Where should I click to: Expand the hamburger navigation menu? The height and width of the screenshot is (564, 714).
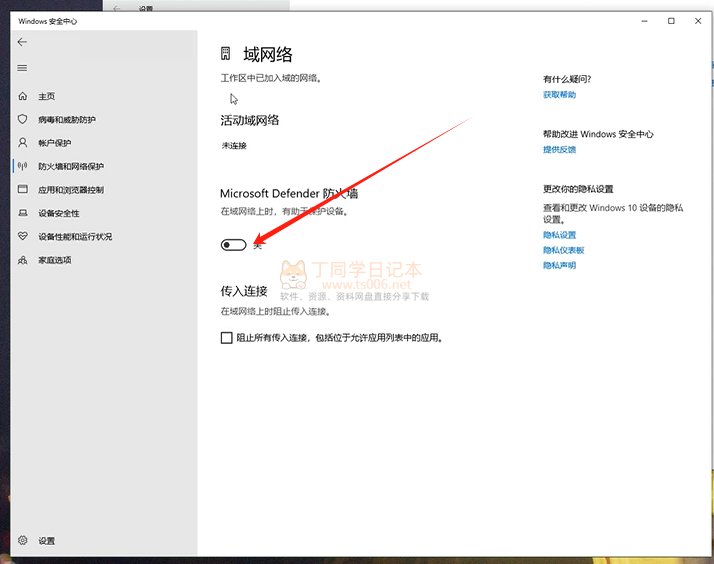click(x=22, y=68)
